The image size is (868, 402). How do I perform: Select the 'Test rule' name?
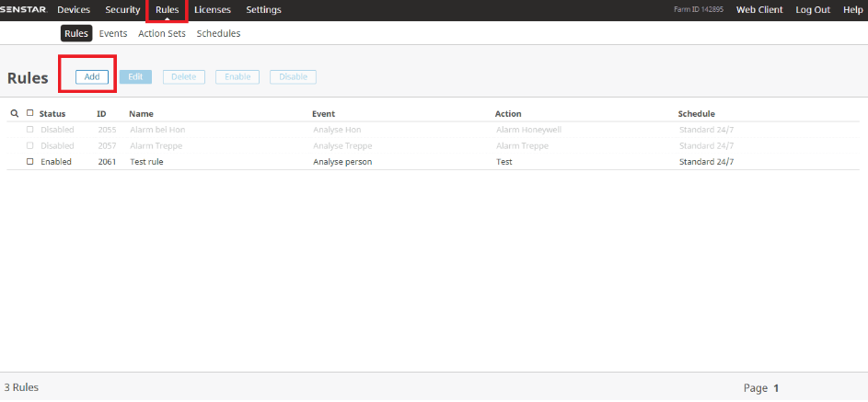[146, 162]
